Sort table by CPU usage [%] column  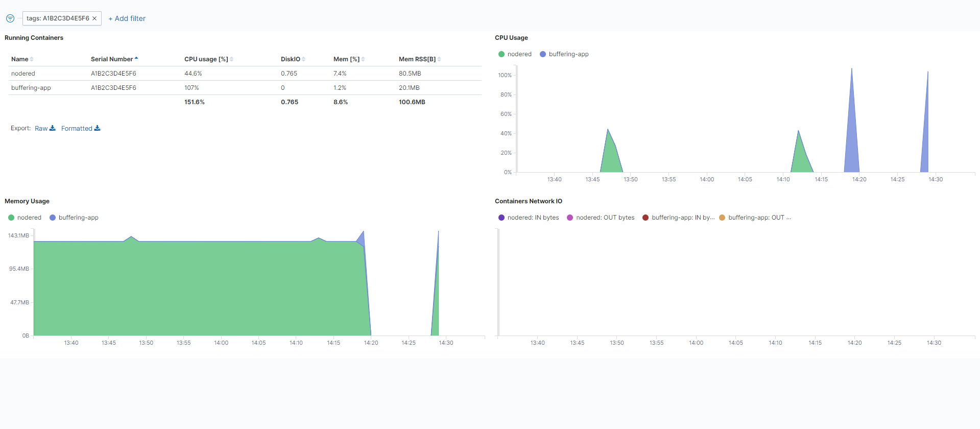tap(209, 59)
